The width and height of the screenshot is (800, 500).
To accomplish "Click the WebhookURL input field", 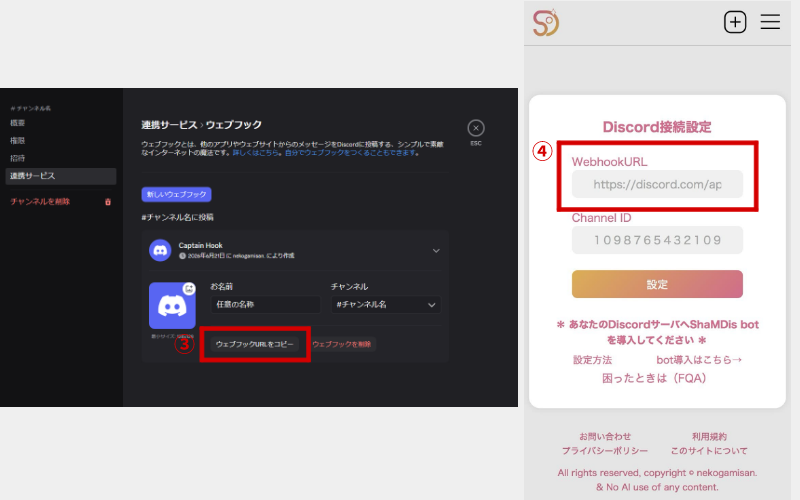I will 657,184.
